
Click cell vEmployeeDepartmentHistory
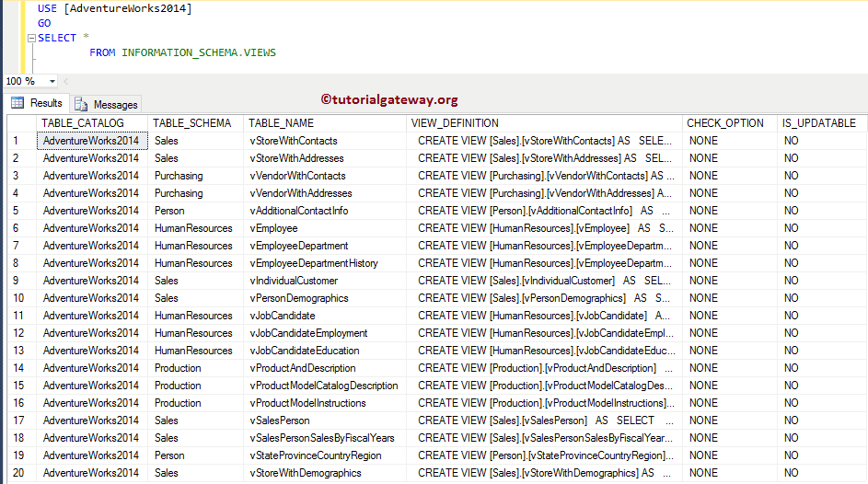click(x=325, y=263)
